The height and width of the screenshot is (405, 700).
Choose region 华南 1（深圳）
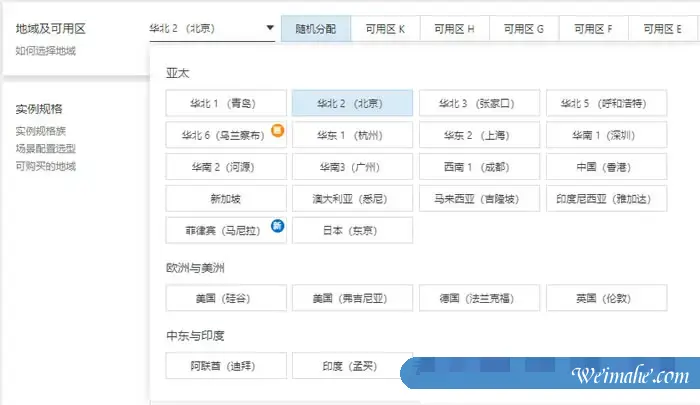(606, 135)
